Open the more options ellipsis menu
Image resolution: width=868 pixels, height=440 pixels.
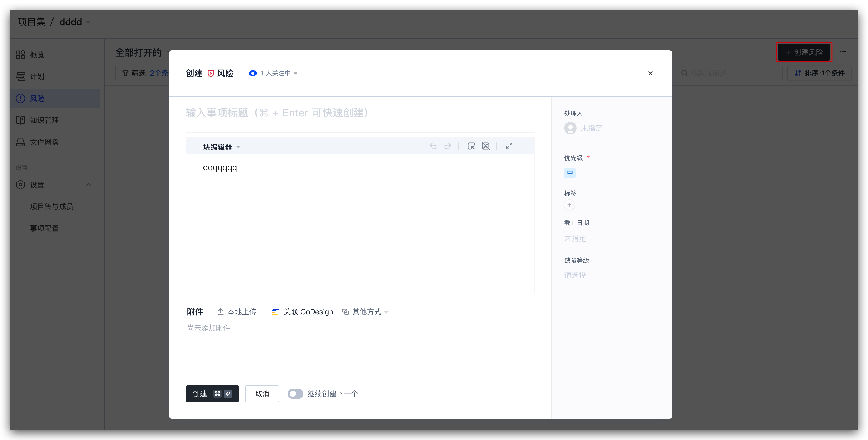[842, 52]
